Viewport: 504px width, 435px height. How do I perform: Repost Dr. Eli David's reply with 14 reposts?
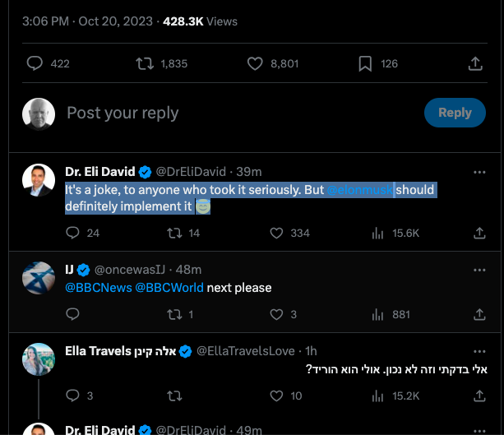pyautogui.click(x=174, y=233)
